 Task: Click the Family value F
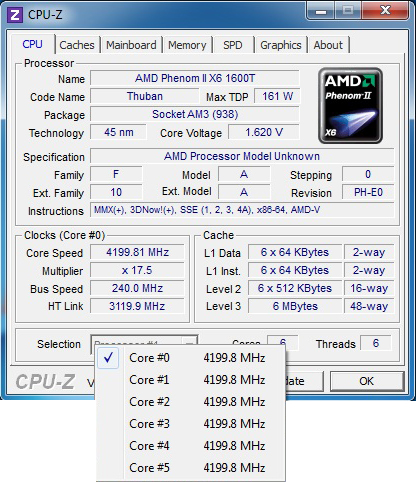pyautogui.click(x=116, y=174)
